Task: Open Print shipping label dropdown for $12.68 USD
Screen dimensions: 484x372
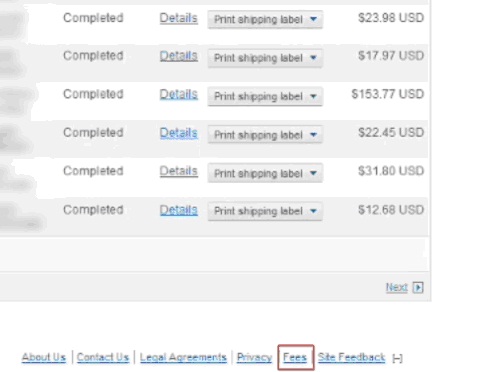Action: point(265,211)
